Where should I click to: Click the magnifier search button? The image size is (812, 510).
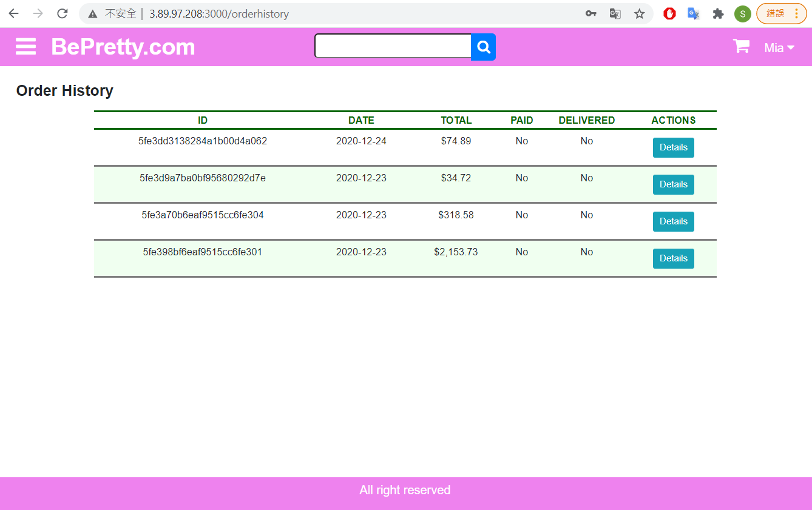(484, 47)
